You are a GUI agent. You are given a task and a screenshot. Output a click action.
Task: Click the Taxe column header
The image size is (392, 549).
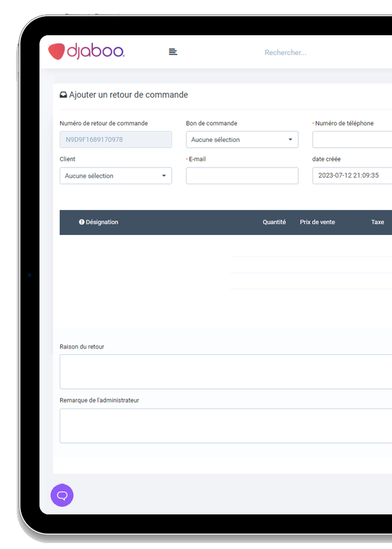pos(378,222)
